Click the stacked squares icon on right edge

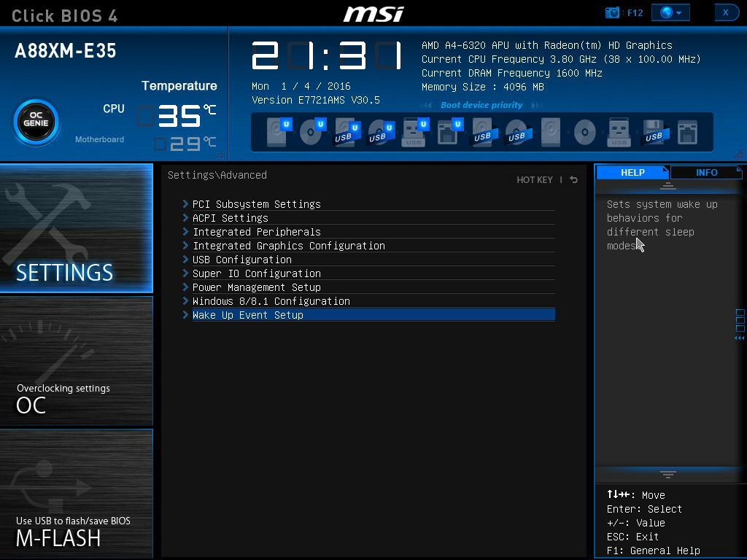click(740, 321)
